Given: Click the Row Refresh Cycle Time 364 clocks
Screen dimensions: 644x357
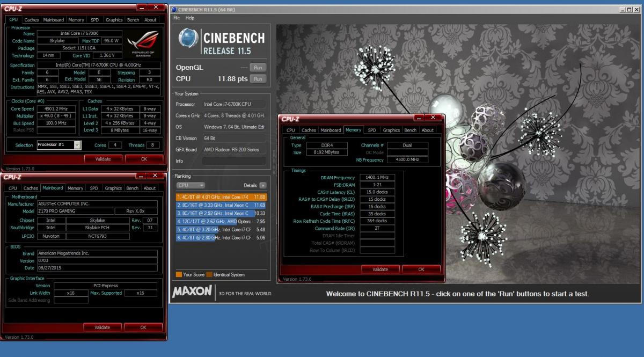Looking at the screenshot, I should click(378, 221).
